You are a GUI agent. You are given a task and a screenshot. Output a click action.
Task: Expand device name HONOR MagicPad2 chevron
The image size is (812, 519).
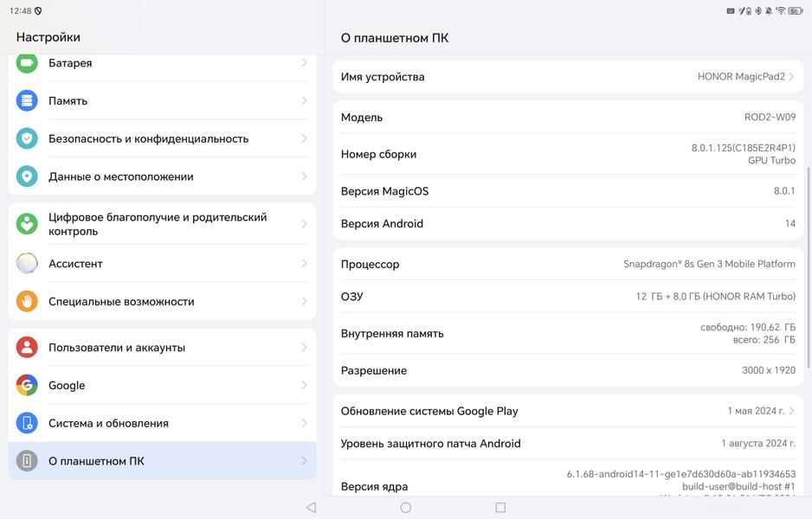point(791,77)
